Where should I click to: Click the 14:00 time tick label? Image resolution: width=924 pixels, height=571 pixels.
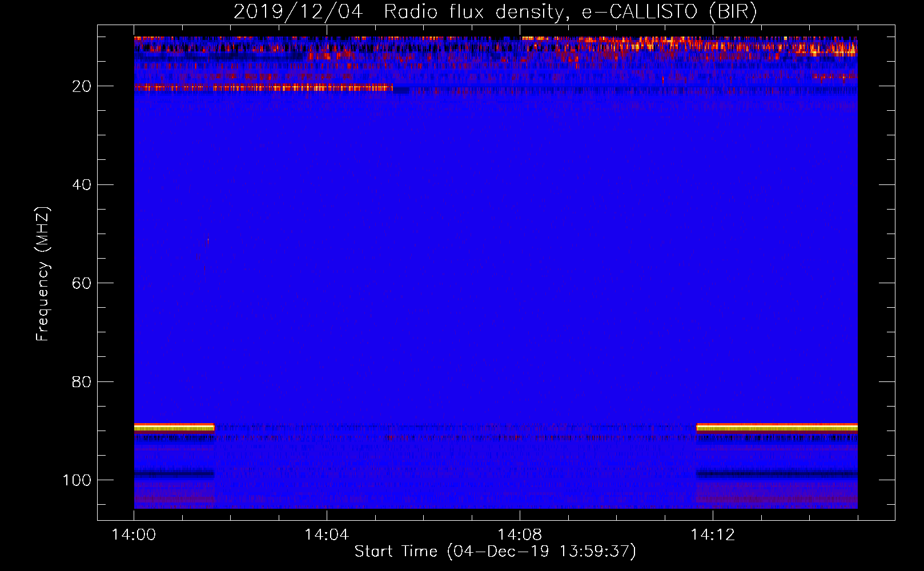click(134, 535)
